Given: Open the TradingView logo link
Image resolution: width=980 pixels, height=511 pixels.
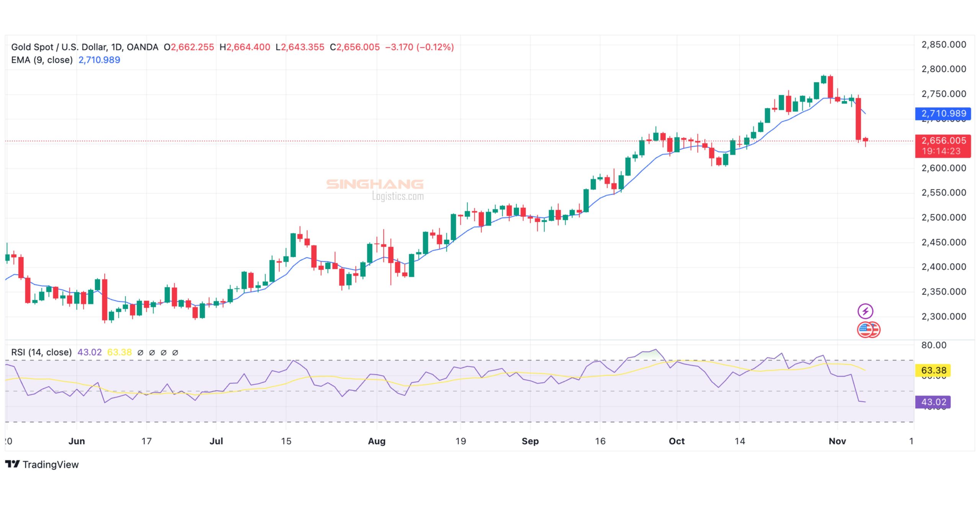Looking at the screenshot, I should point(42,464).
